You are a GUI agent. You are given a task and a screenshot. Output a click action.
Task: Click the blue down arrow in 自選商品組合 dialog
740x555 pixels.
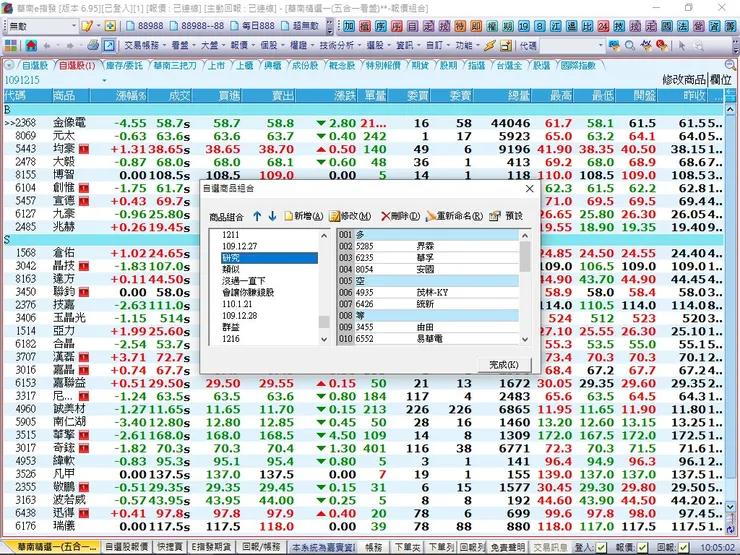click(272, 216)
